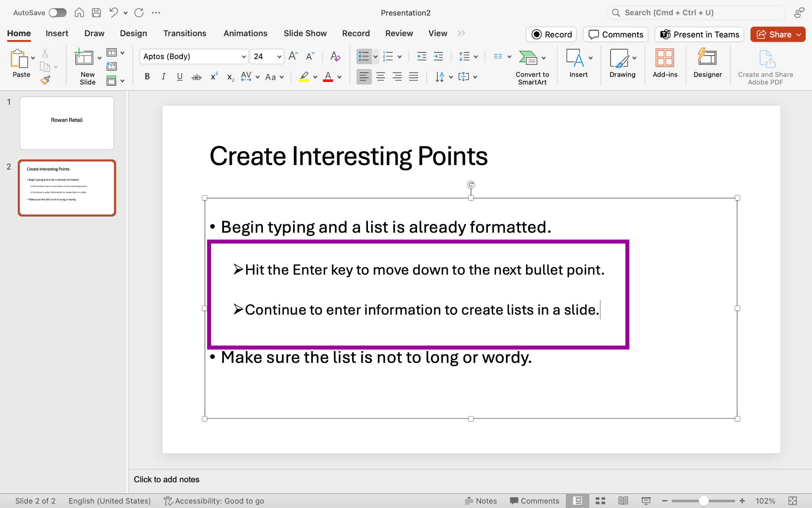Select the Format Painter brush
The image size is (812, 508).
(x=45, y=81)
